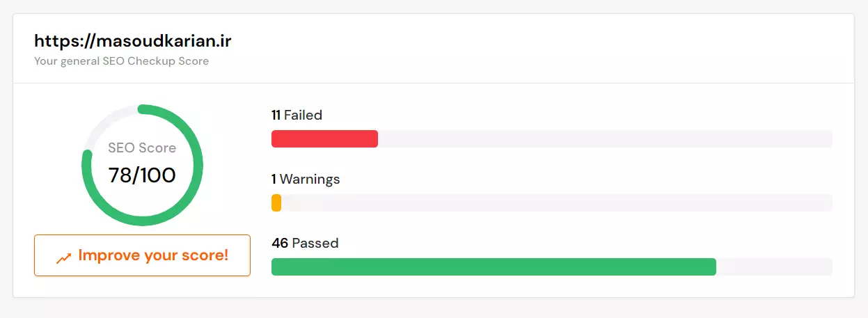This screenshot has width=868, height=318.
Task: Click the empty gray end of Passed bar
Action: tap(774, 267)
